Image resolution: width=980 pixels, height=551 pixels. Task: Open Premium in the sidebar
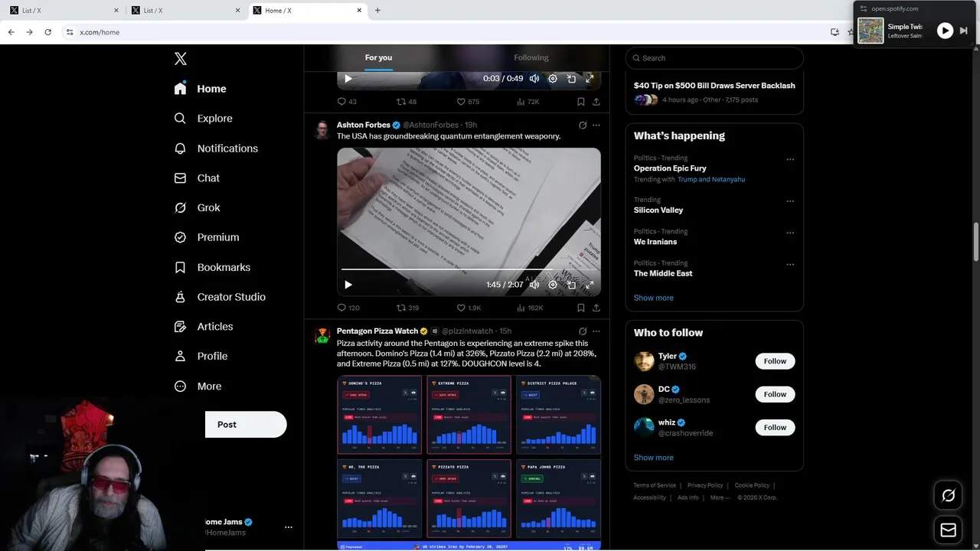(207, 237)
